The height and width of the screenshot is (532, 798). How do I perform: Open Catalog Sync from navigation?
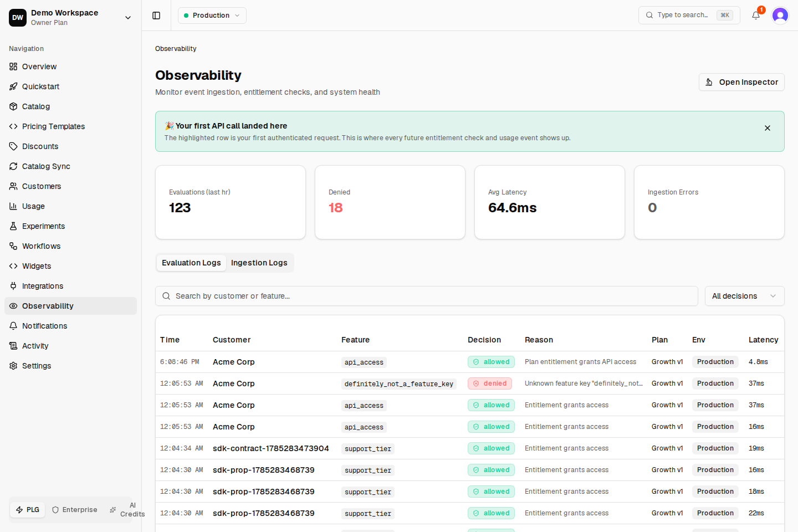70,166
